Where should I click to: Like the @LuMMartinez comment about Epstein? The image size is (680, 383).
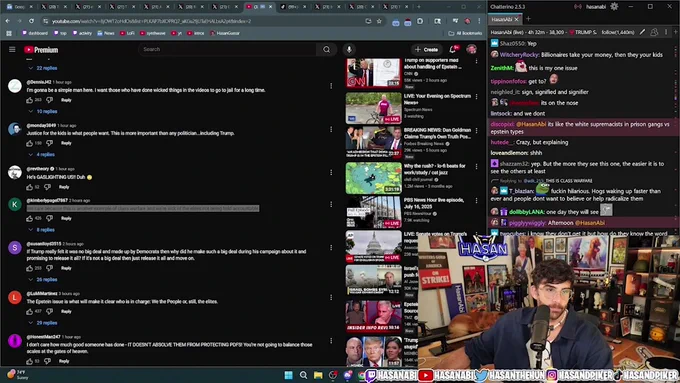(x=29, y=311)
